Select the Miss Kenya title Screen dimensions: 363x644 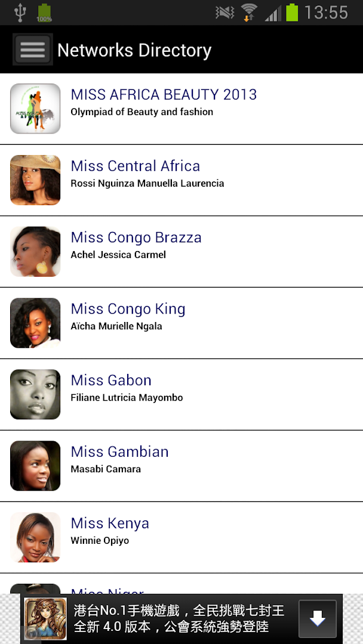point(110,524)
